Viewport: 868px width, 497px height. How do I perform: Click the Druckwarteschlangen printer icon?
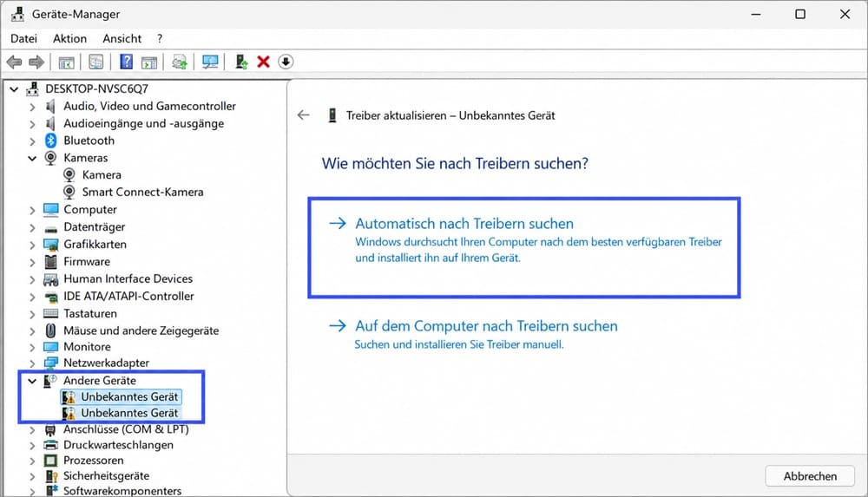click(51, 445)
